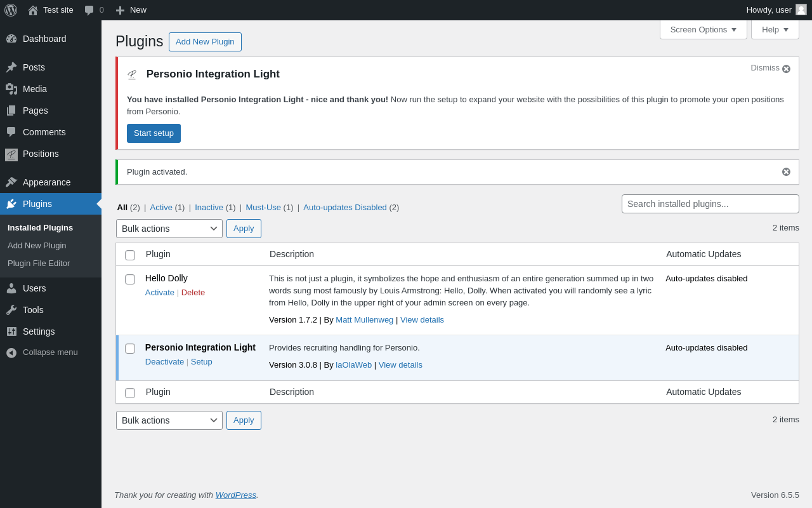Open Media via its sidebar icon
The width and height of the screenshot is (812, 508).
click(x=11, y=89)
